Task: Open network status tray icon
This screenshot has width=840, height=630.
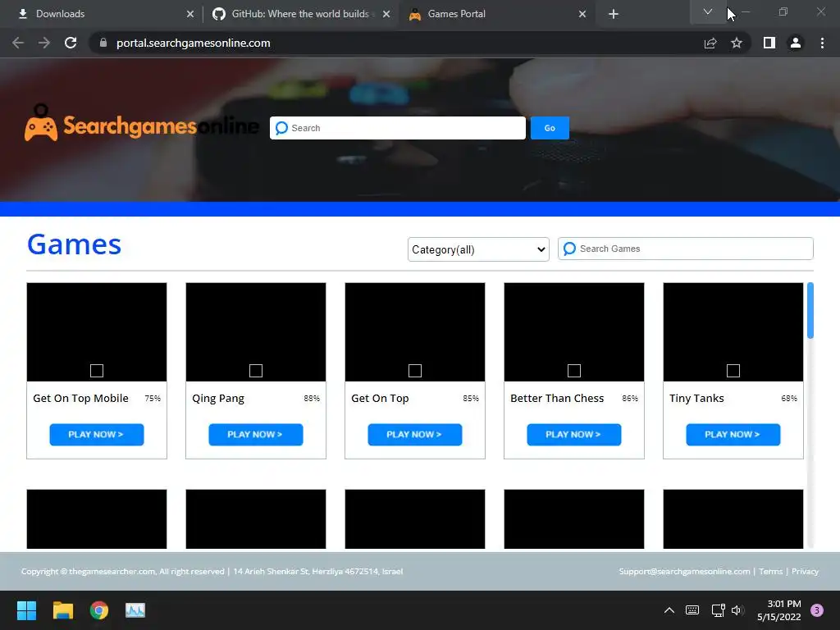Action: tap(718, 610)
